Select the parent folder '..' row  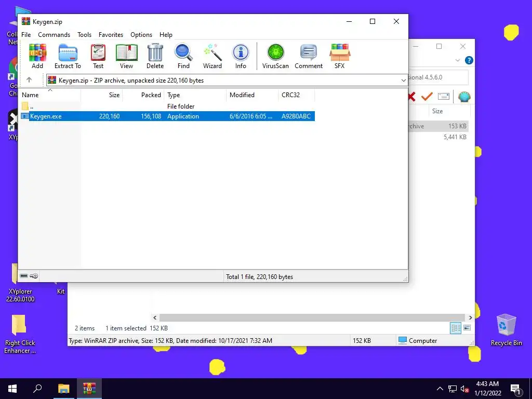pyautogui.click(x=168, y=106)
